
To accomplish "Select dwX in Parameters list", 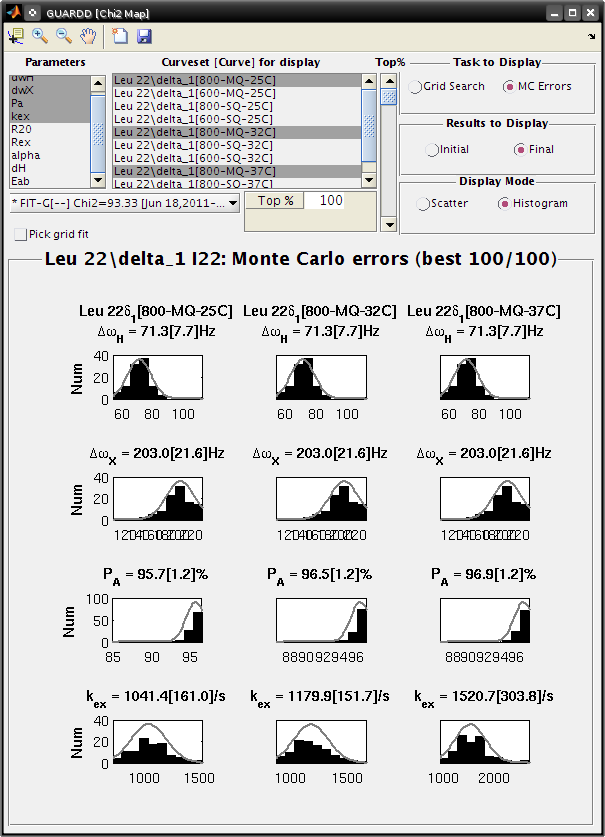I will (50, 90).
